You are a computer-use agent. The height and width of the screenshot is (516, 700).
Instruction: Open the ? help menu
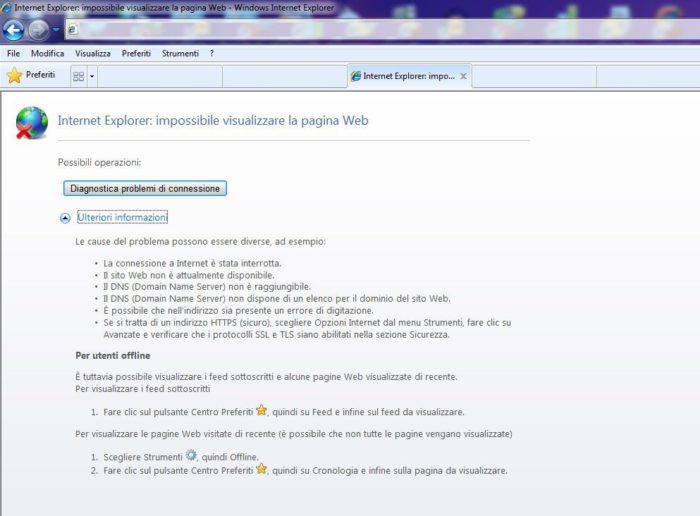(x=212, y=54)
